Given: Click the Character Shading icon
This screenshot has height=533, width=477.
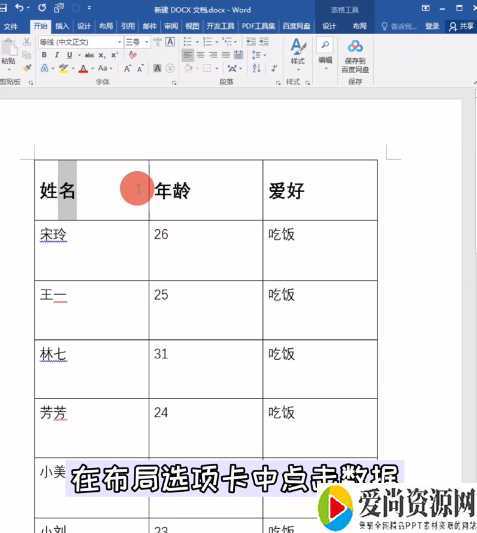Looking at the screenshot, I should [157, 68].
